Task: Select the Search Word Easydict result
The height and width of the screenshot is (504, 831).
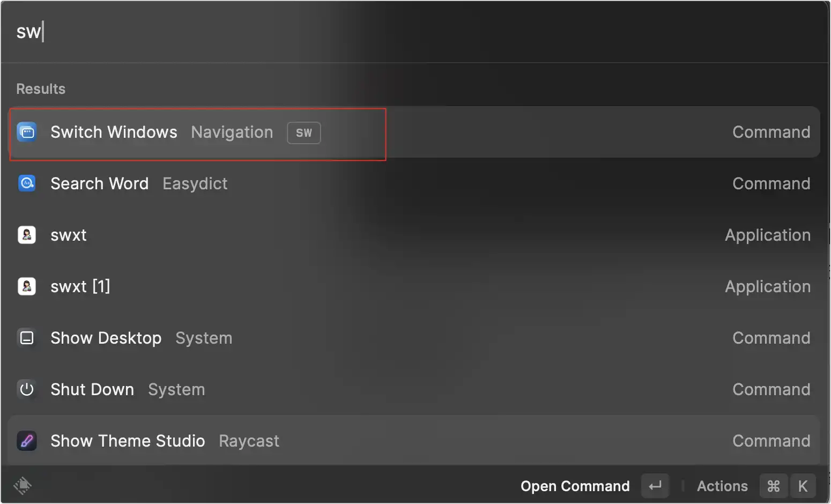Action: tap(414, 183)
